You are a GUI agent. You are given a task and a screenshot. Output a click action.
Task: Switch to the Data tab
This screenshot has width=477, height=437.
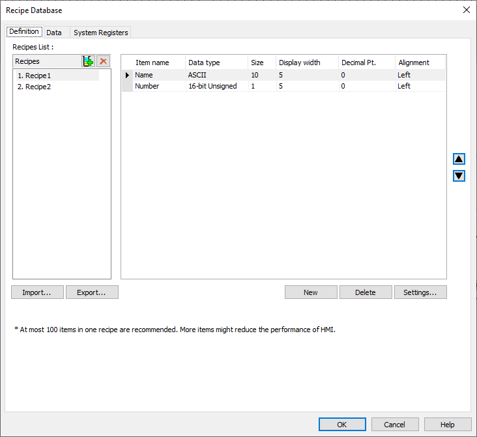54,33
